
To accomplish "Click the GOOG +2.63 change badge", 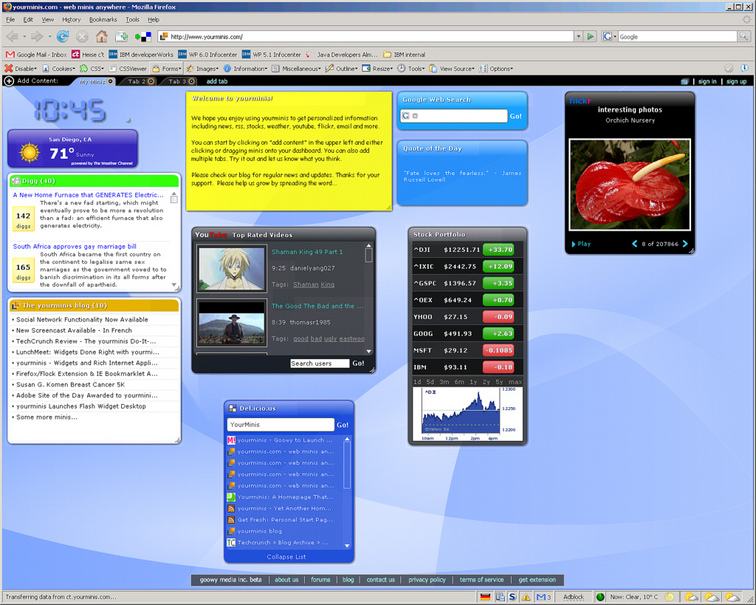I will [499, 334].
